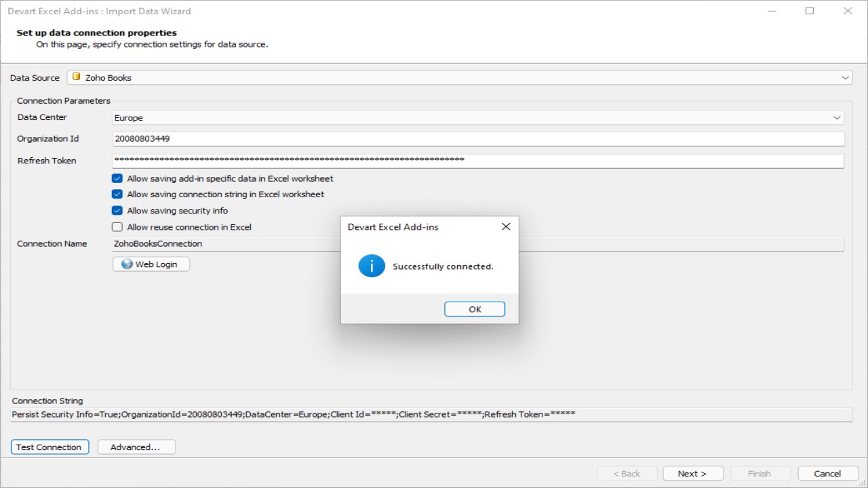Image resolution: width=868 pixels, height=488 pixels.
Task: Click Next to continue the wizard
Action: pos(692,474)
